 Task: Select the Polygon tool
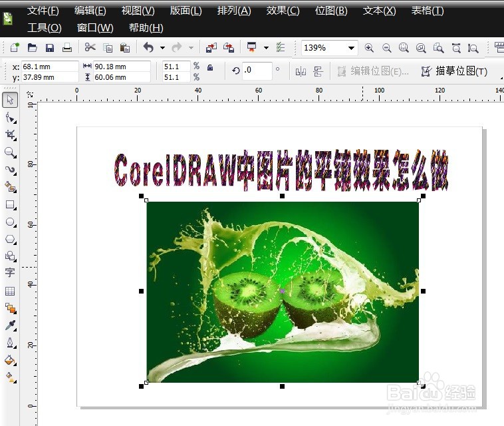tap(11, 240)
